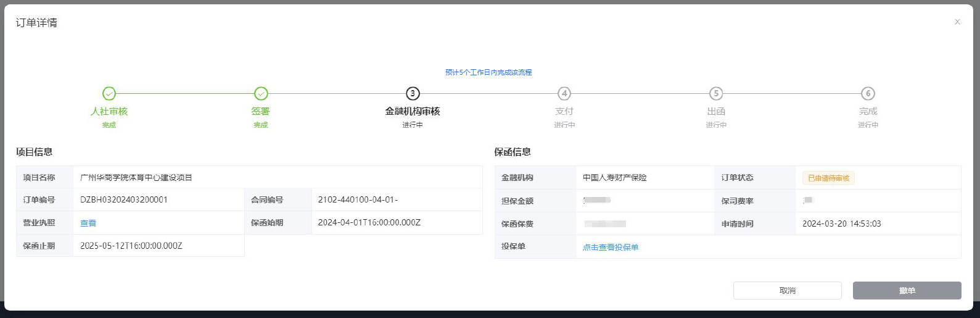Viewport: 980px width, 318px height.
Task: Click the 人社审核 completed checkmark icon
Action: [109, 94]
